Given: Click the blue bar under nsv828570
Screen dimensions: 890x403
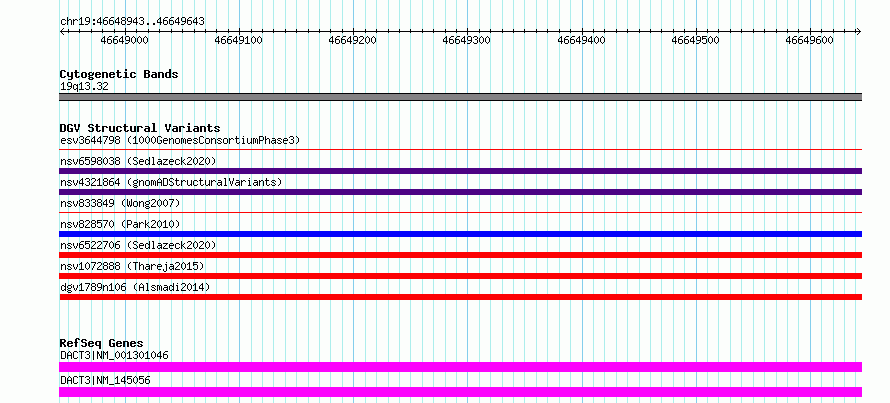Looking at the screenshot, I should click(461, 234).
